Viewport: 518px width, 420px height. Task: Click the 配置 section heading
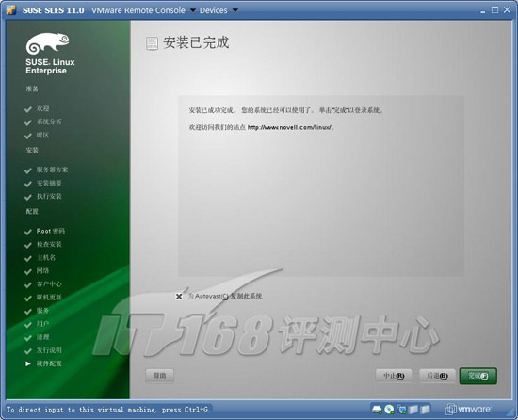click(32, 211)
